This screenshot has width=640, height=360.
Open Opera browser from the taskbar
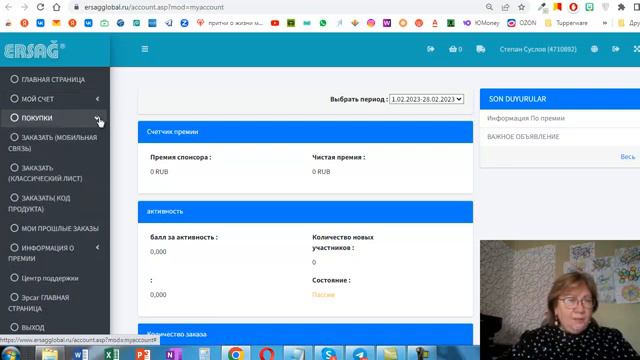(x=267, y=353)
